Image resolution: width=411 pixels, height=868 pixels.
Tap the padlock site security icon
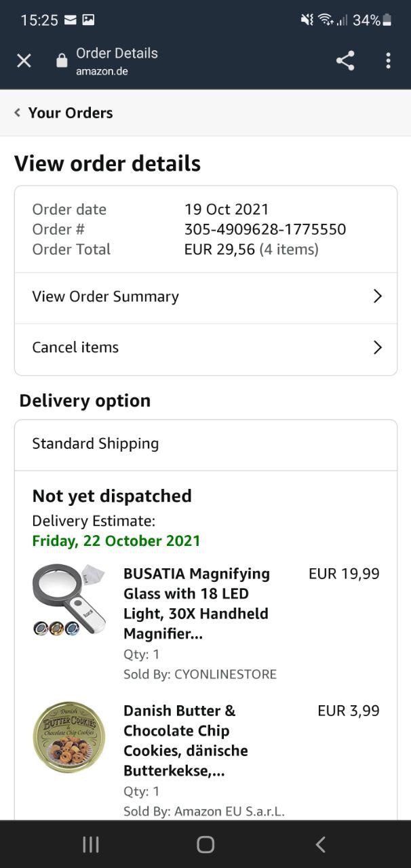click(62, 61)
